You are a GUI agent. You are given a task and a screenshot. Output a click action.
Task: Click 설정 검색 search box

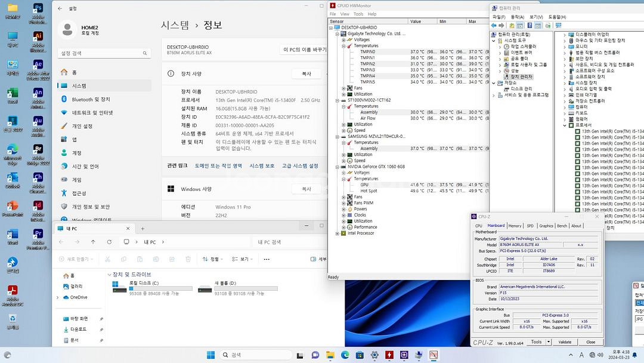(104, 53)
